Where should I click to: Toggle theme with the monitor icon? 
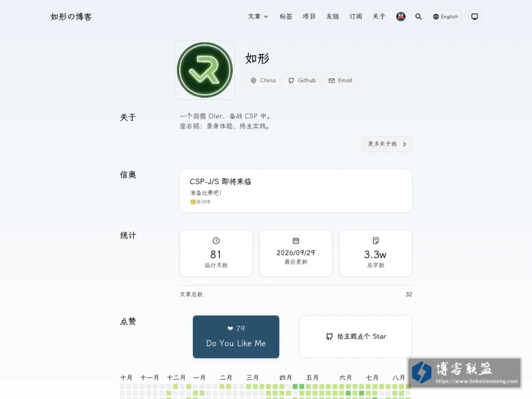point(474,17)
